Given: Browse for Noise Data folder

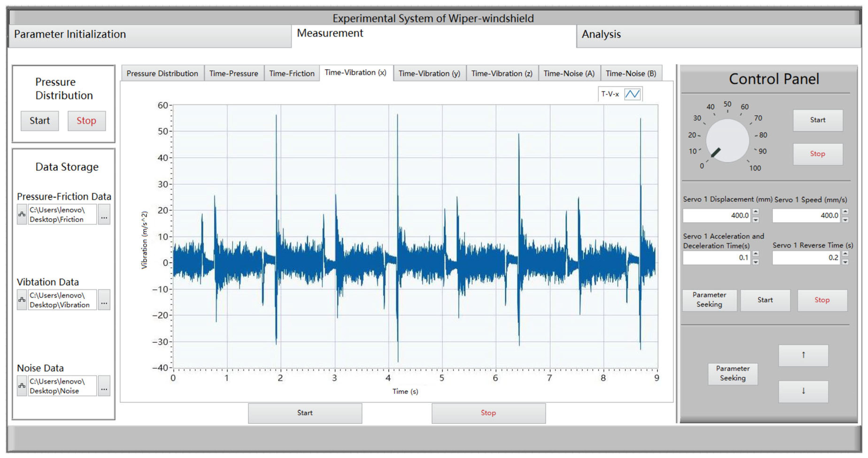Looking at the screenshot, I should pyautogui.click(x=104, y=386).
